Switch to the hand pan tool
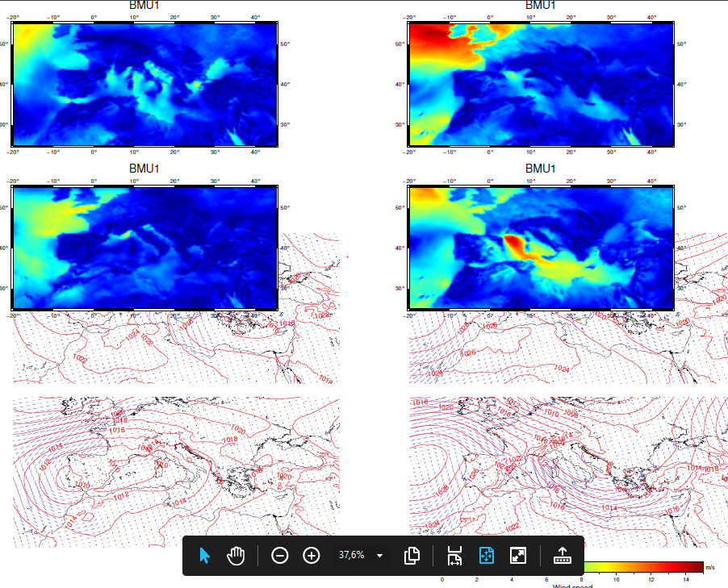This screenshot has width=728, height=588. (236, 556)
